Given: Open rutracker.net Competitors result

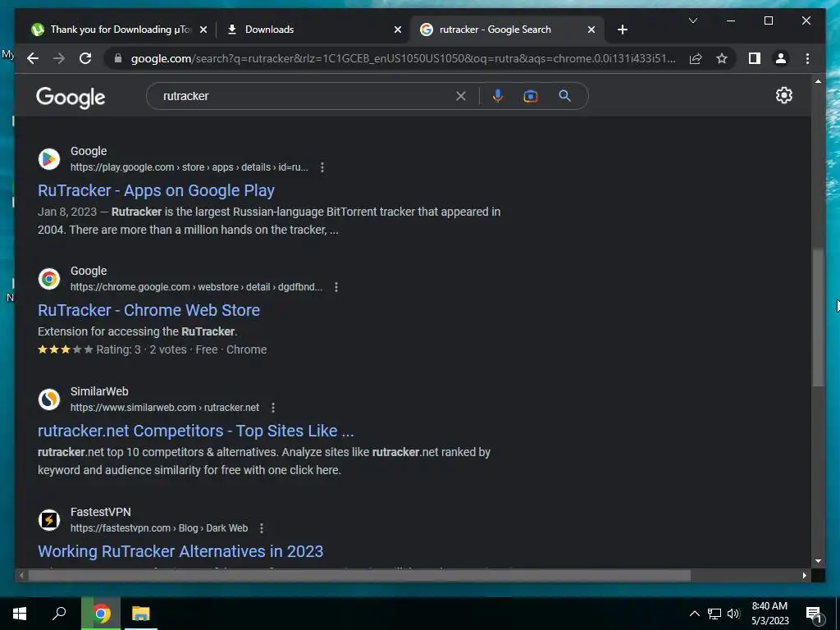Looking at the screenshot, I should coord(195,431).
